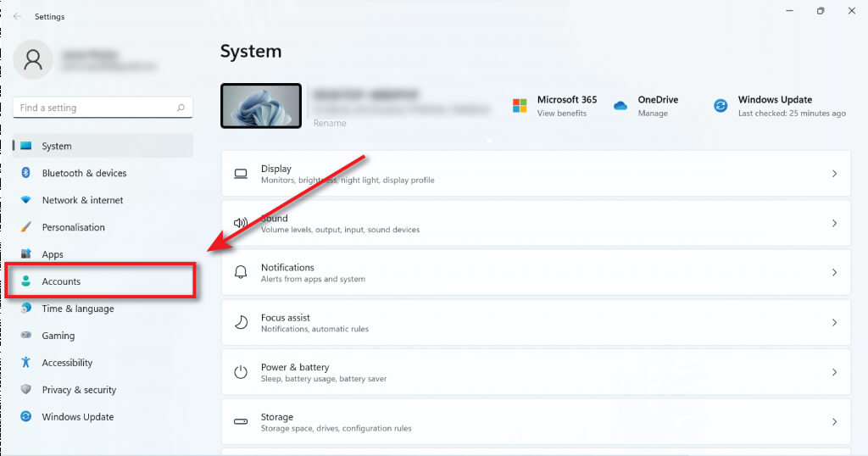Expand the Display settings chevron
The width and height of the screenshot is (868, 456).
[x=834, y=174]
